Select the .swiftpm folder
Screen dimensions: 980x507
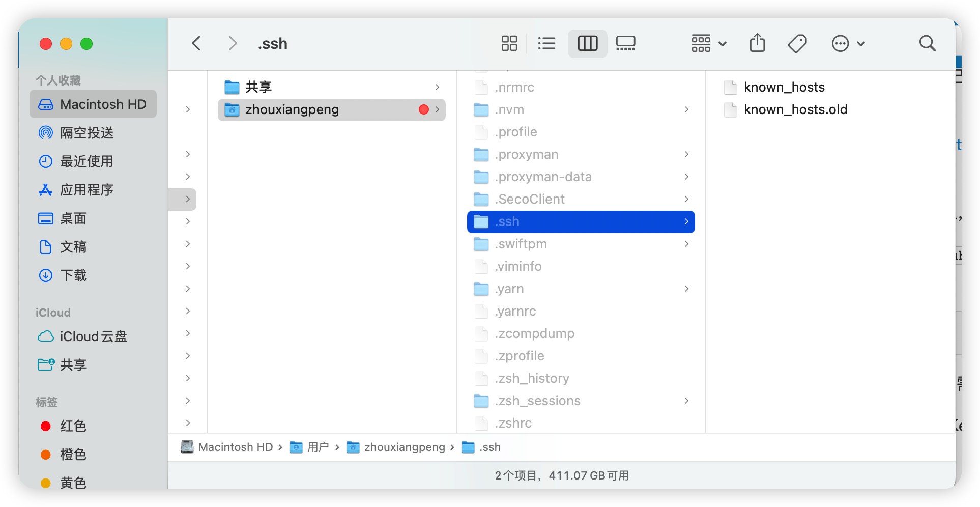coord(581,244)
